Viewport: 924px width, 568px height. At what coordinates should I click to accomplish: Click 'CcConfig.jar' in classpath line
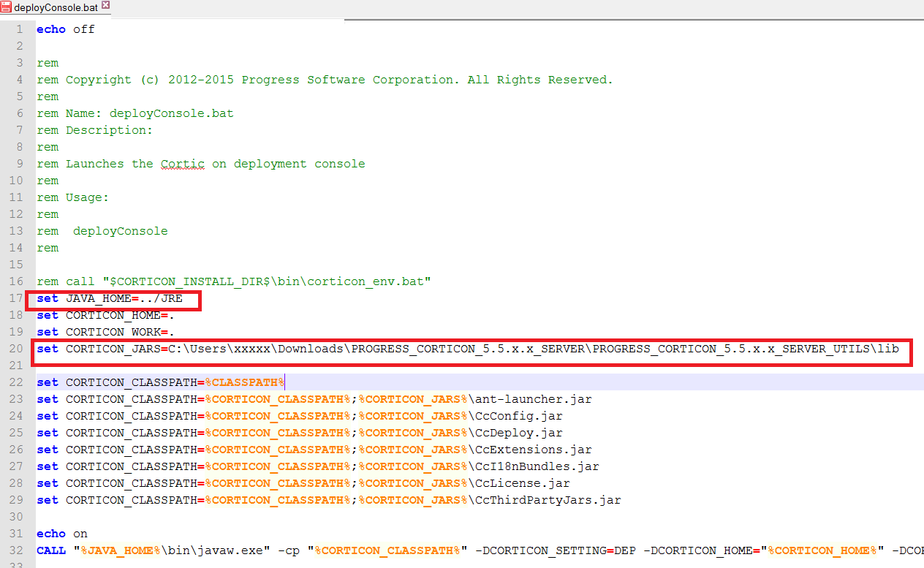click(x=519, y=416)
